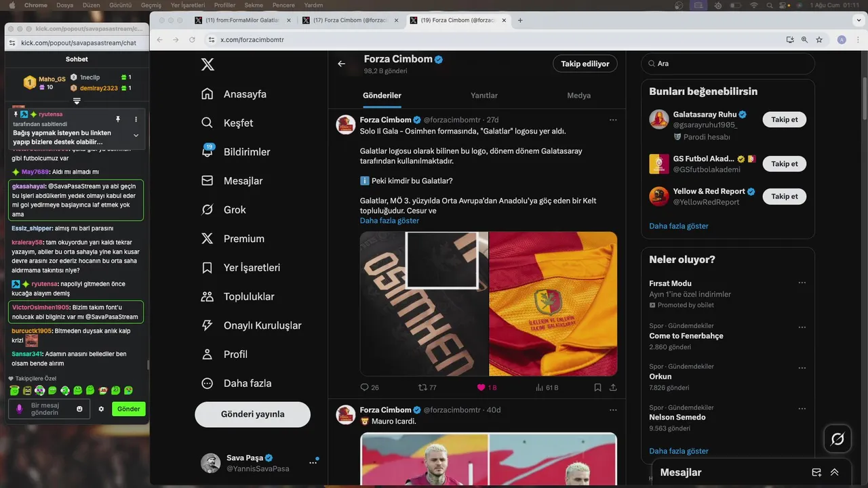Open options for Fırsat Modu trend
This screenshot has height=488, width=868.
click(x=802, y=283)
